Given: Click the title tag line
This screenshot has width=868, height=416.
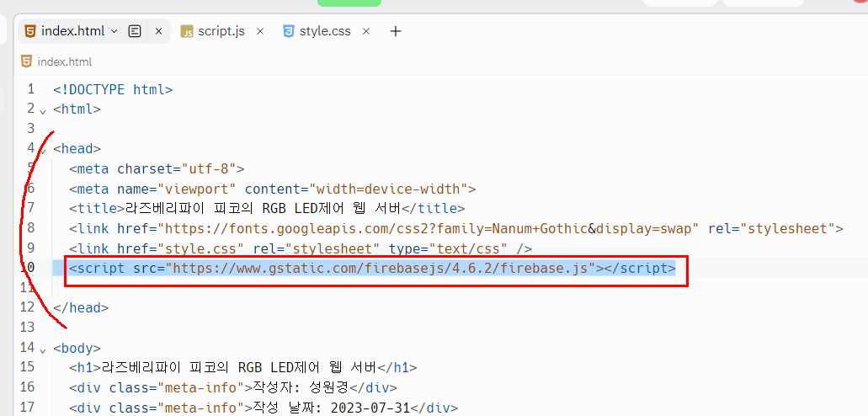Looking at the screenshot, I should tap(267, 209).
